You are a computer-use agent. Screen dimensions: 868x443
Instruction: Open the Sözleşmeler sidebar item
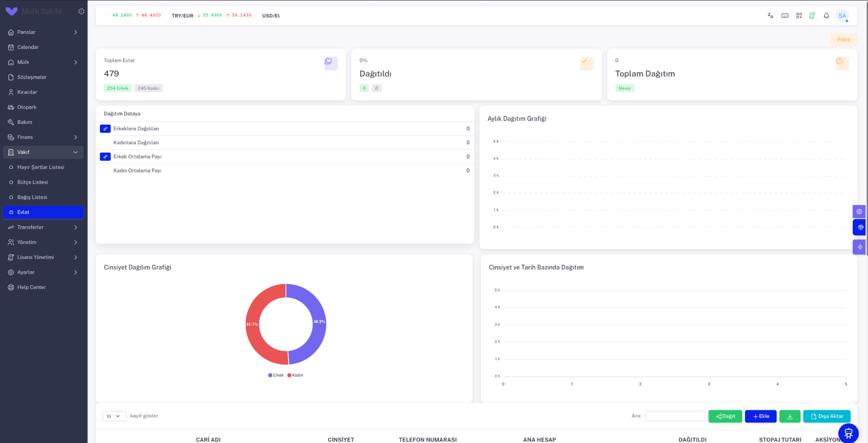click(x=43, y=77)
